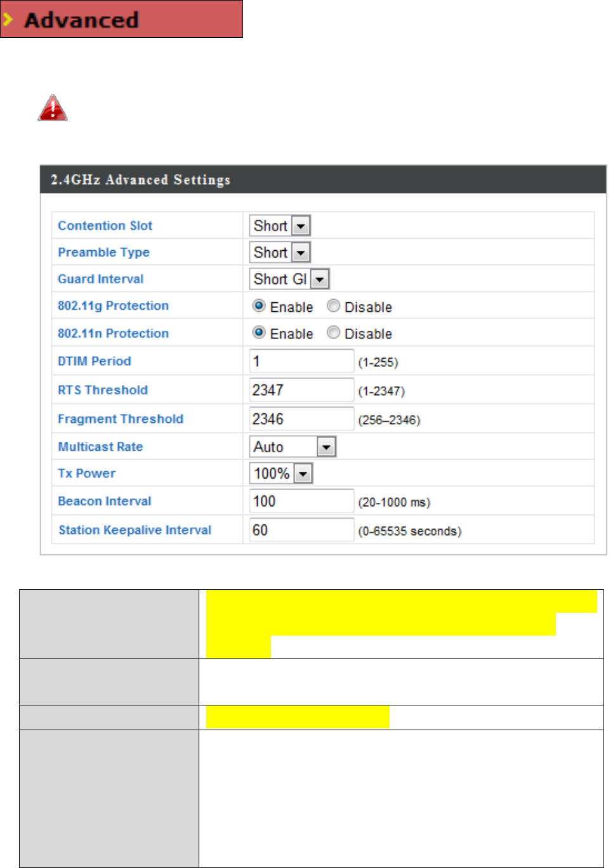Open the Contention Slot dropdown
The width and height of the screenshot is (613, 868).
tap(280, 225)
